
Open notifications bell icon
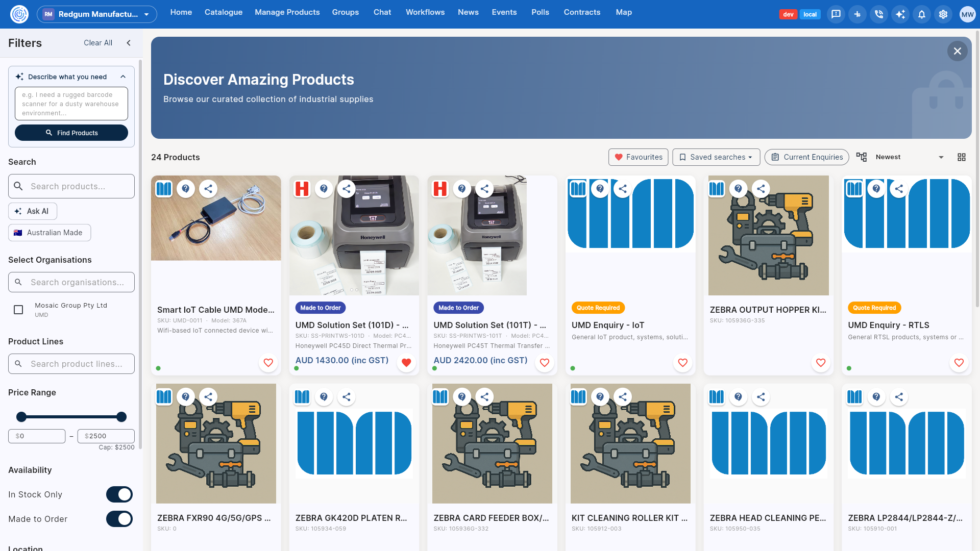[x=922, y=14]
